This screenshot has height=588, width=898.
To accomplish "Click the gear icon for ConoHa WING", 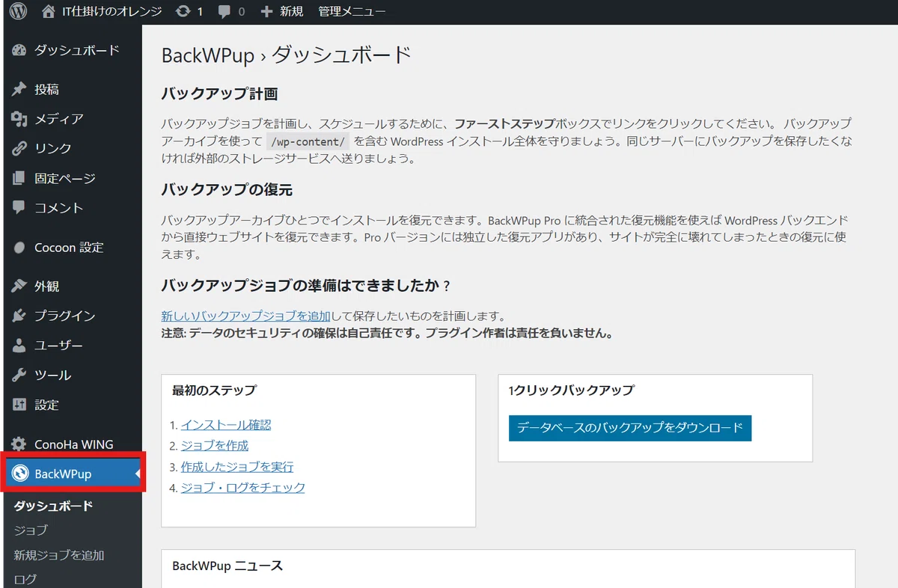I will [19, 444].
